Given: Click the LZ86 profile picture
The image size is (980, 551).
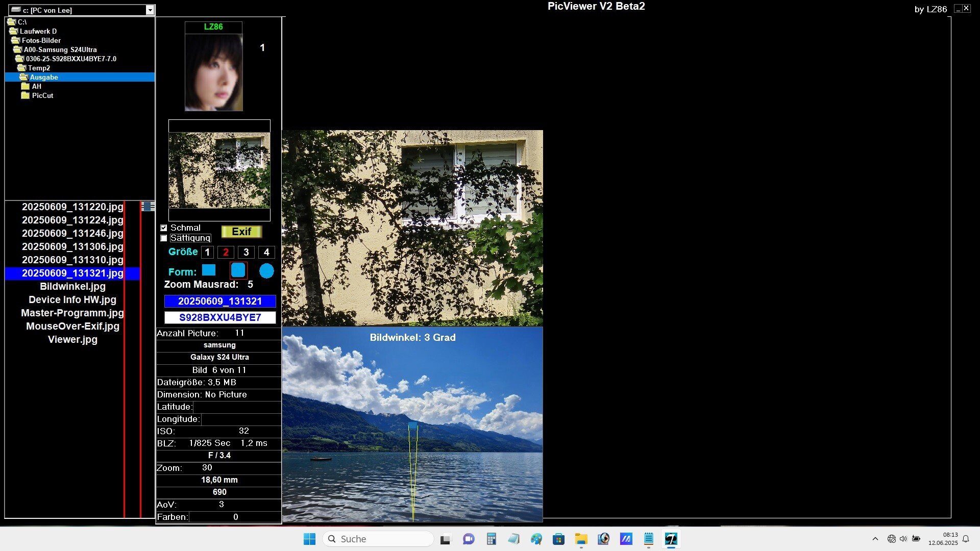Looking at the screenshot, I should tap(214, 72).
